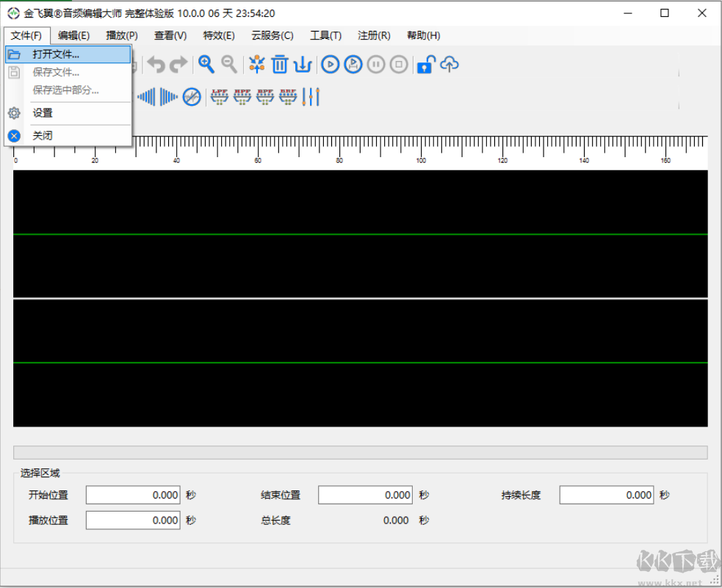The image size is (722, 588).
Task: Choose 打开文件... from the File menu
Action: [56, 54]
